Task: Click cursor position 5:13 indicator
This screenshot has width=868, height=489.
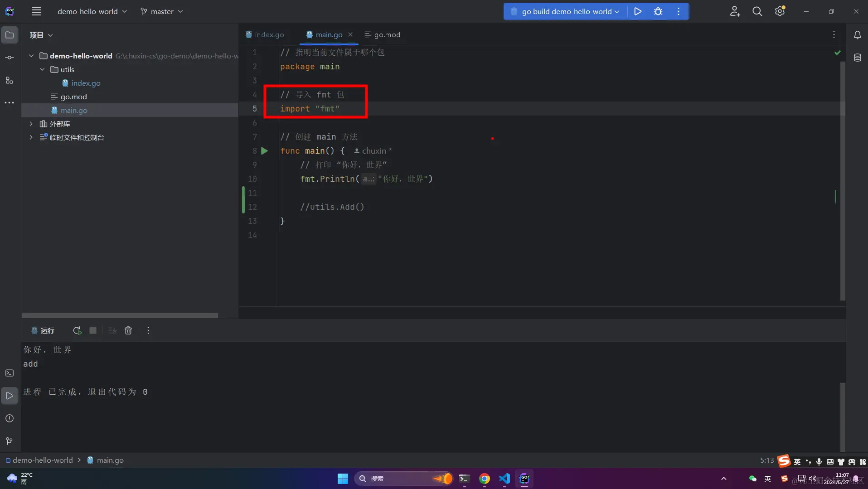Action: click(x=767, y=460)
